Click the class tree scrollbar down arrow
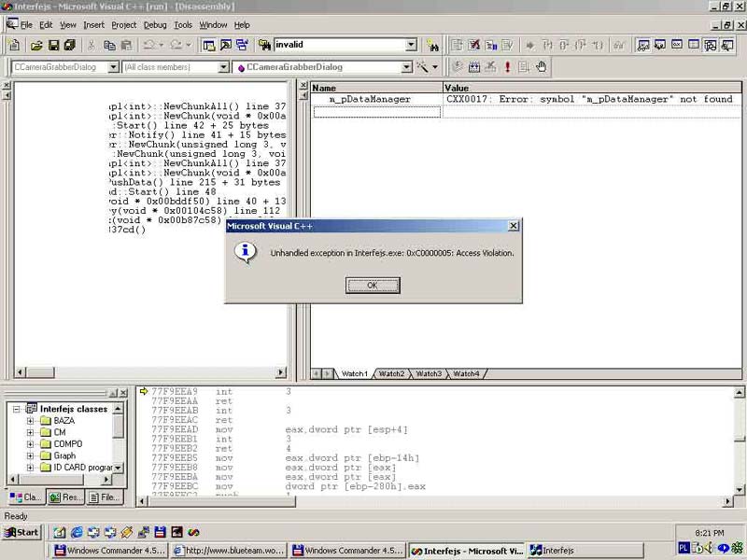747x560 pixels. (x=118, y=468)
